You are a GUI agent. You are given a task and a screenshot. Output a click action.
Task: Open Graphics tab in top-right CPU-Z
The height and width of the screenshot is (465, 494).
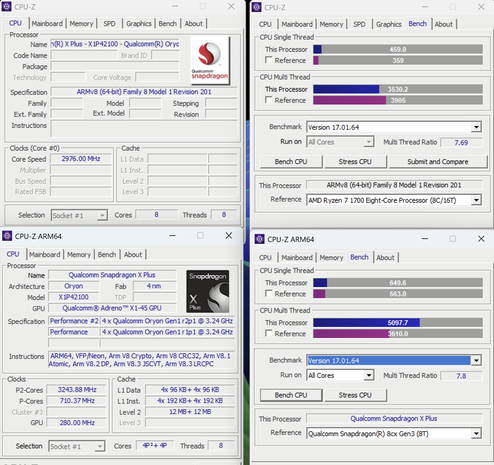389,24
